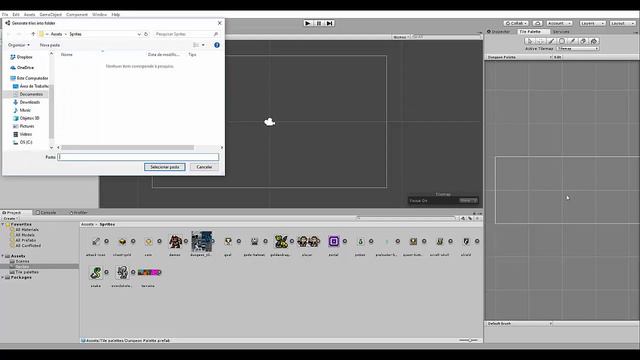This screenshot has width=640, height=360.
Task: Select the Tile Palette selection arrow tool
Action: (530, 41)
